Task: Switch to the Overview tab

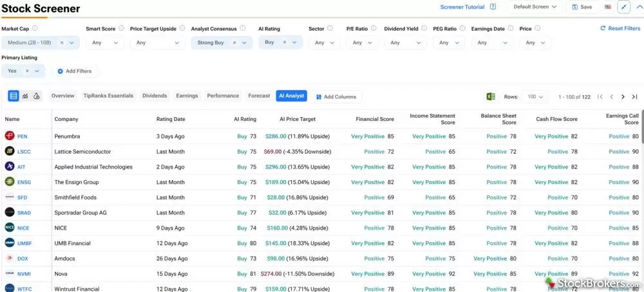Action: 63,96
